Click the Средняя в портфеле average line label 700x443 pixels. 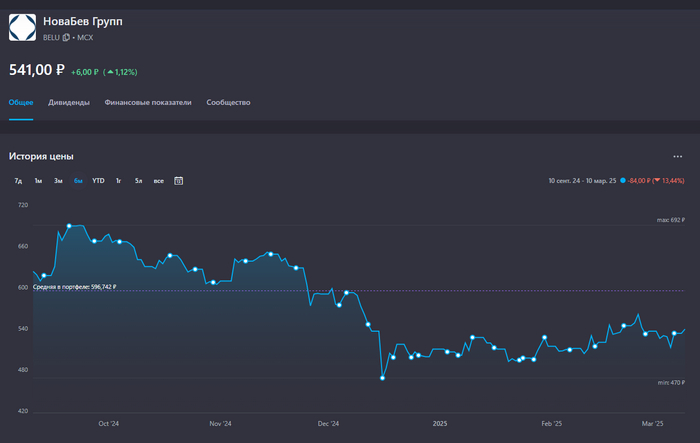point(74,287)
